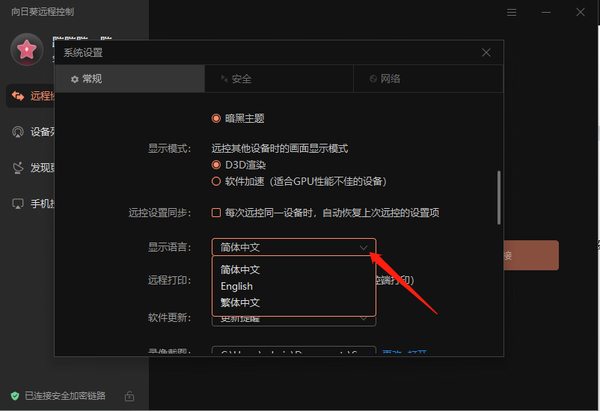The image size is (600, 411).
Task: Open the remote assistance sidebar icon
Action: (18, 96)
